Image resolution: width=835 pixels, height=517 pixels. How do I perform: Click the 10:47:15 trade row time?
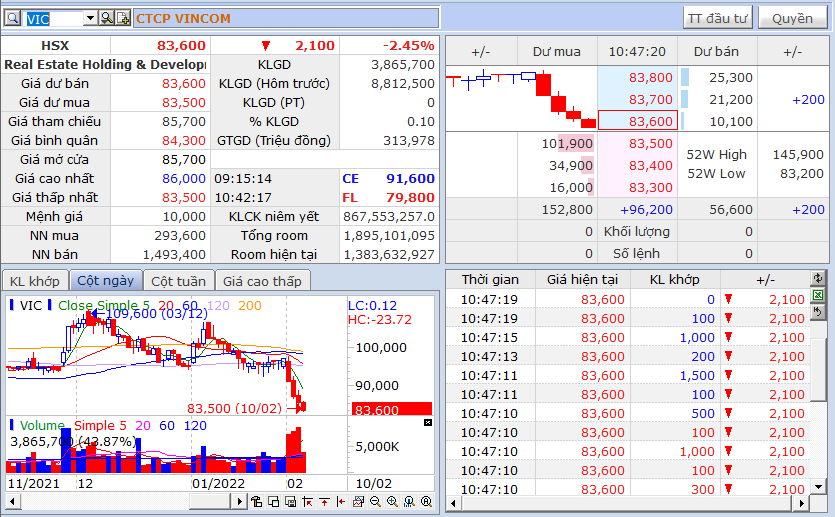tap(489, 338)
